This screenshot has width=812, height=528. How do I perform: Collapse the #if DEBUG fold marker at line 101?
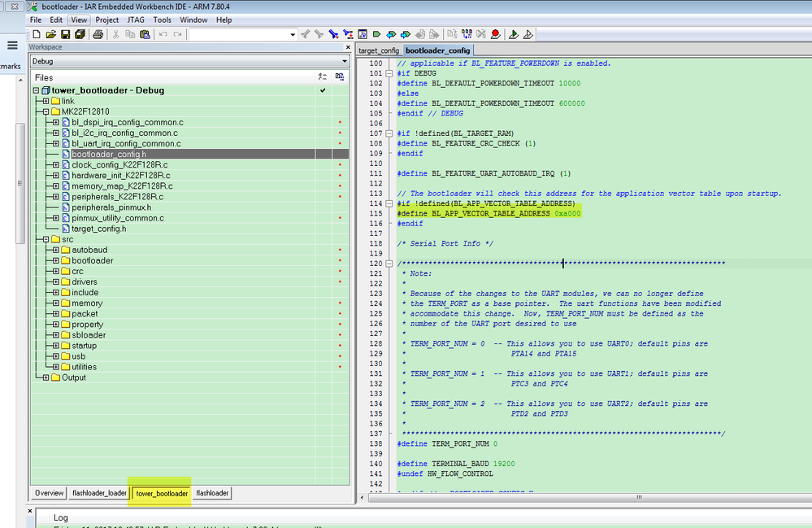click(x=391, y=74)
